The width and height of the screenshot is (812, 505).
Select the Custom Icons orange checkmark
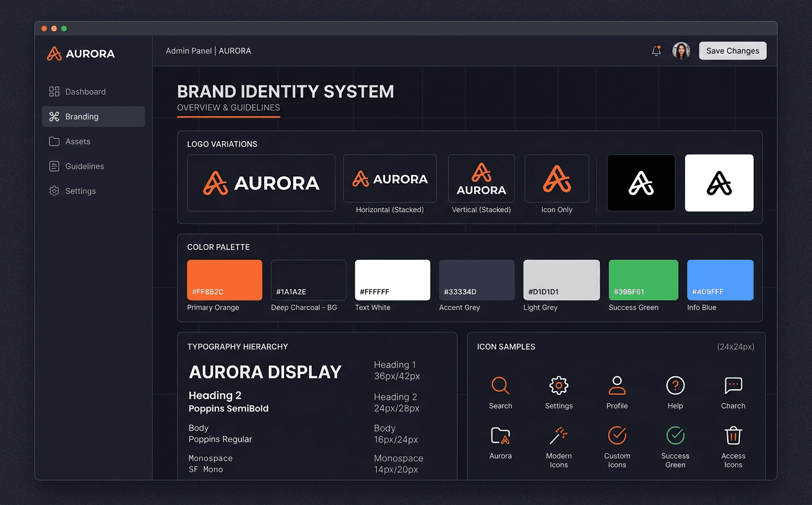coord(617,436)
